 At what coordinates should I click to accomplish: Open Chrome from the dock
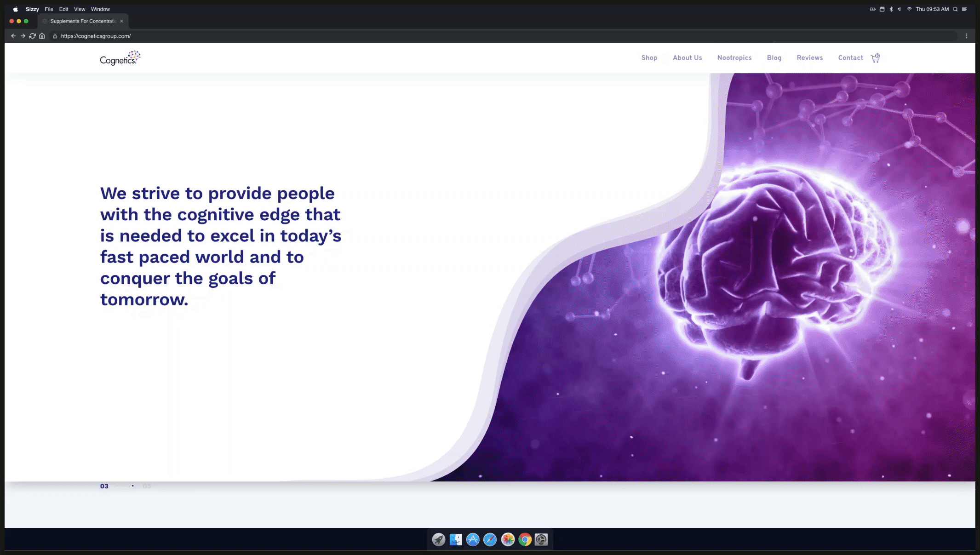point(525,539)
